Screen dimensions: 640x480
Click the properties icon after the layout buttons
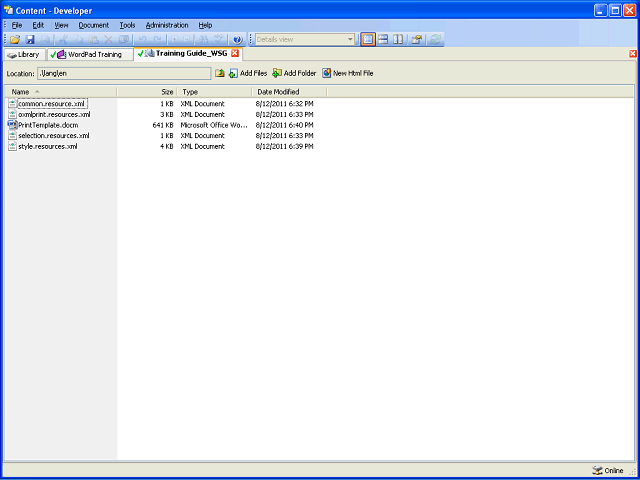(416, 40)
